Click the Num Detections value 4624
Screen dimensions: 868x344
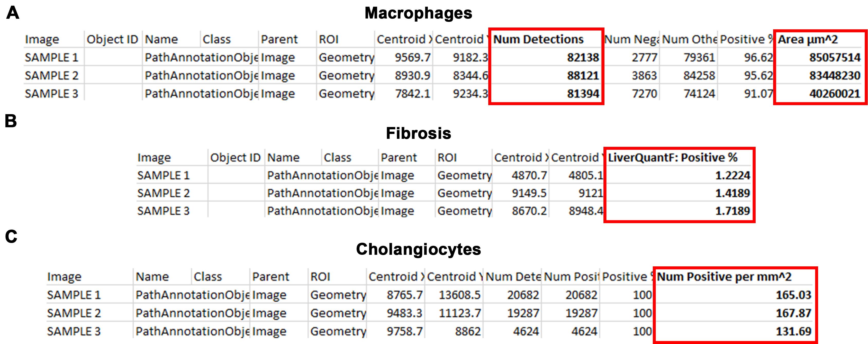tap(526, 332)
